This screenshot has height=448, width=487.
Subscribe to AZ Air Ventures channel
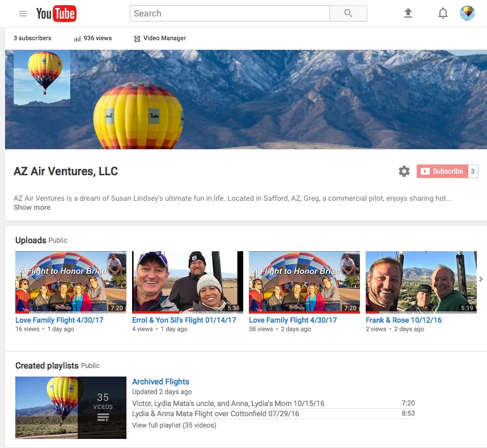442,171
